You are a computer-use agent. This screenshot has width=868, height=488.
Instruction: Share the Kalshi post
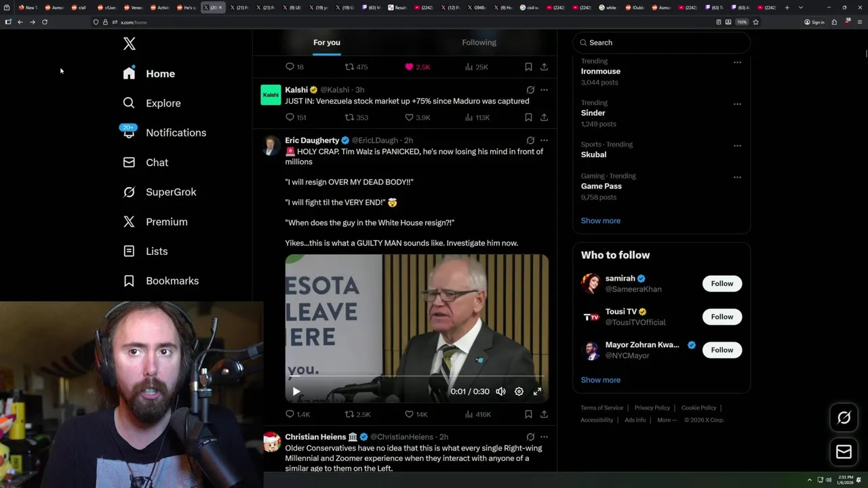click(x=544, y=117)
